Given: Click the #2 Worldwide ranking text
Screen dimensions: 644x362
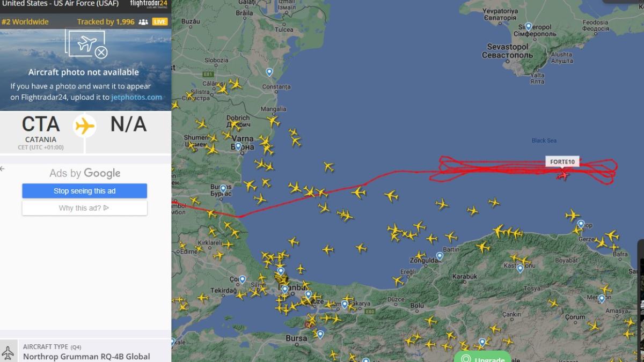Looking at the screenshot, I should (x=25, y=22).
